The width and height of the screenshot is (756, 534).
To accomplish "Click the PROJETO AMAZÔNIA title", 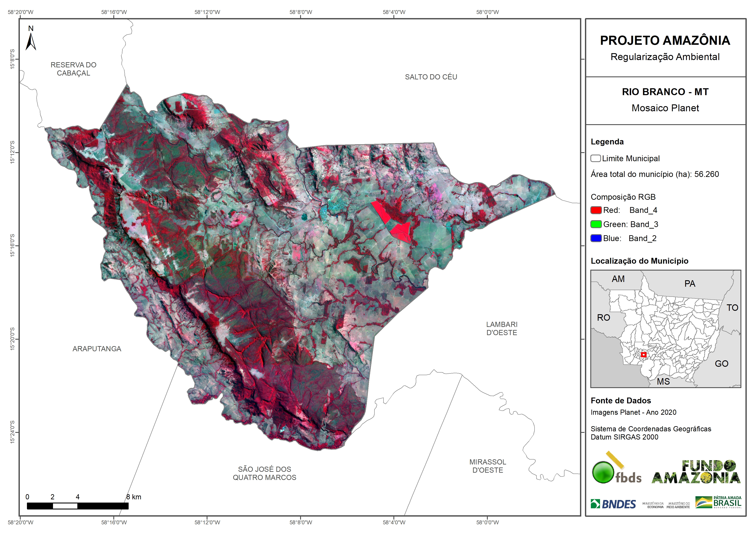I will tap(665, 40).
